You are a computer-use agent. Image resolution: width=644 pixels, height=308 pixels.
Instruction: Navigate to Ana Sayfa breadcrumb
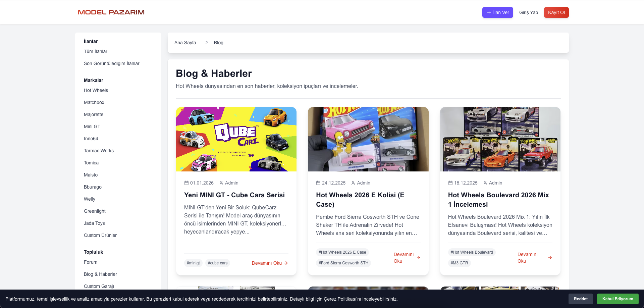pos(185,43)
